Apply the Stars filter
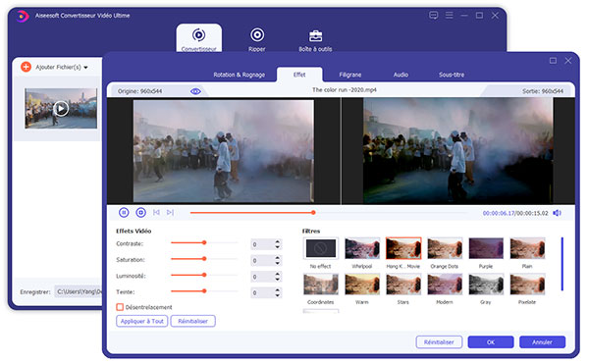The height and width of the screenshot is (364, 589). [403, 285]
